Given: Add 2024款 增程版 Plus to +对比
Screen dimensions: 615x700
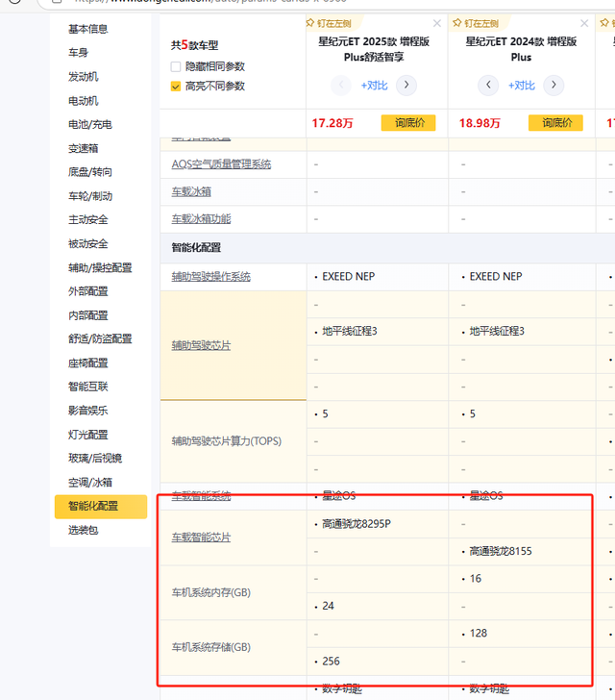Looking at the screenshot, I should coord(521,86).
